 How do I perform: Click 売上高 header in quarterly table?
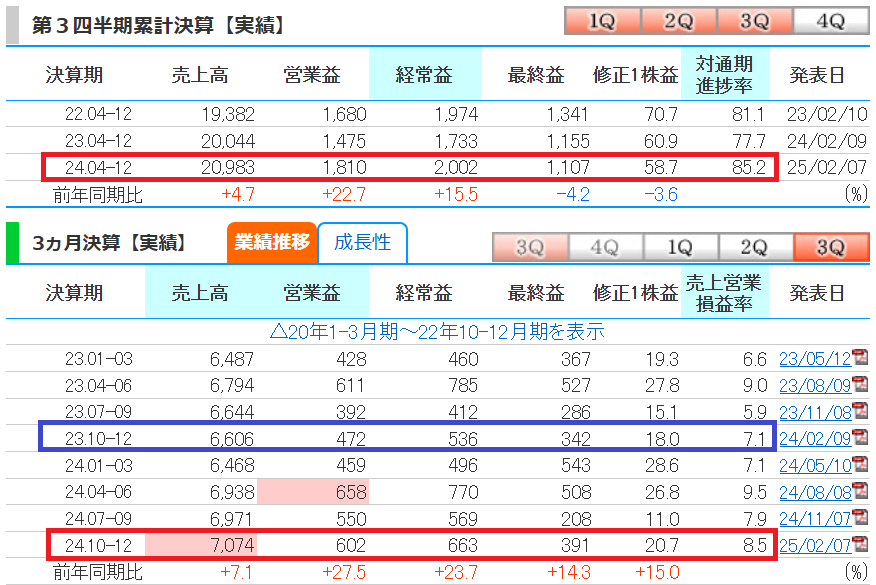click(200, 292)
